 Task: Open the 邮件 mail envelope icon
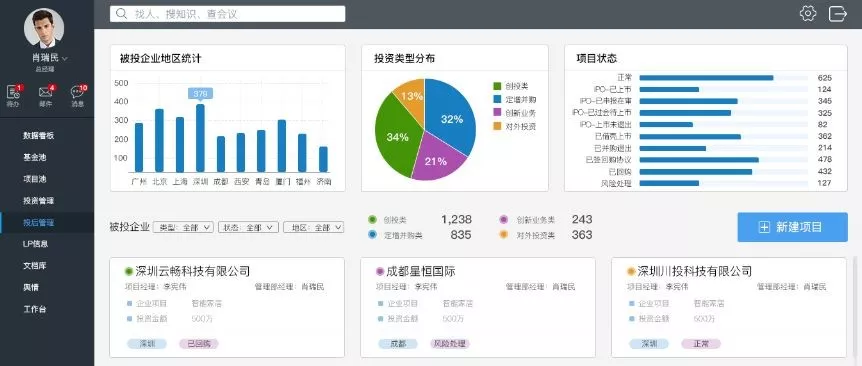(x=45, y=92)
